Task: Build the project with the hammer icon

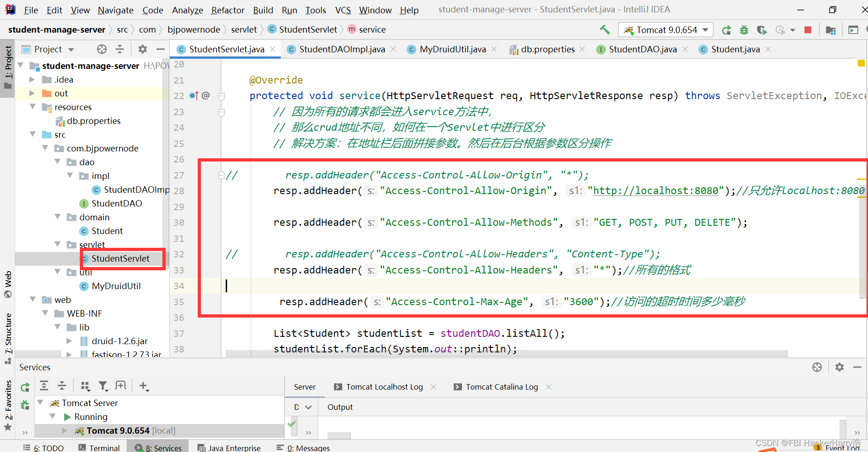Action: click(x=604, y=29)
